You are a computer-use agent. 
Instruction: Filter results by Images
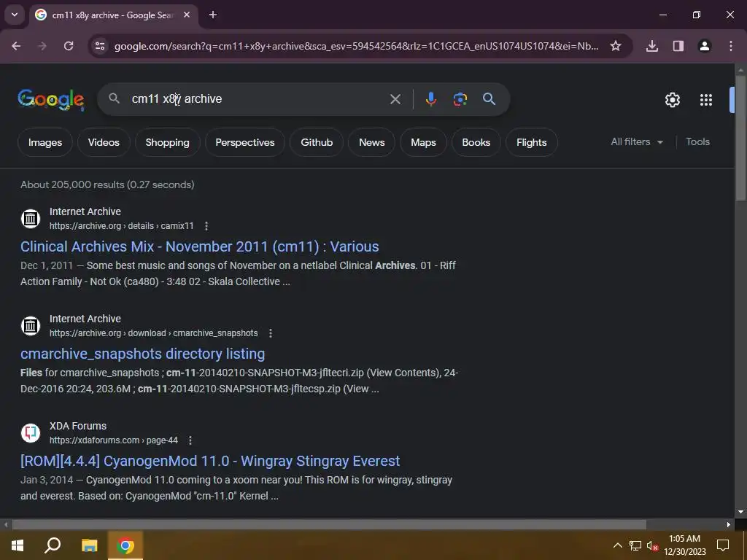45,142
